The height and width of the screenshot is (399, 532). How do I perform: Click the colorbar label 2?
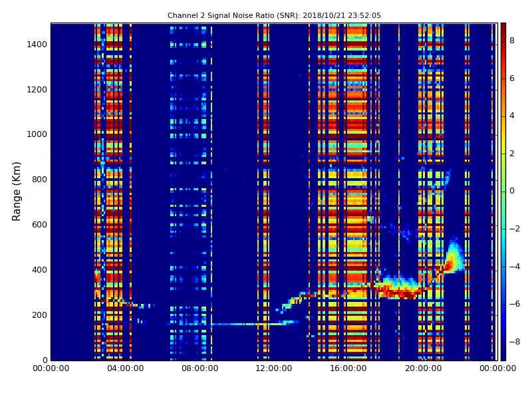[512, 154]
